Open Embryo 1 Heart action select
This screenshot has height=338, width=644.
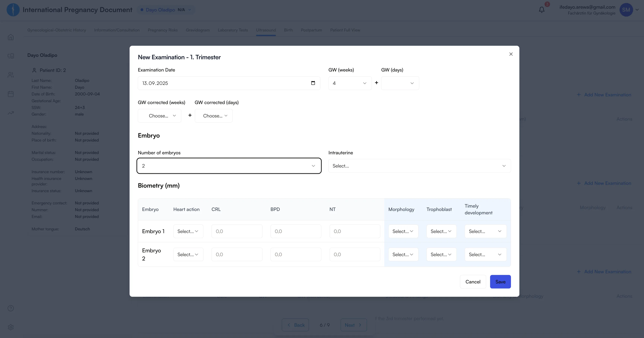click(188, 231)
